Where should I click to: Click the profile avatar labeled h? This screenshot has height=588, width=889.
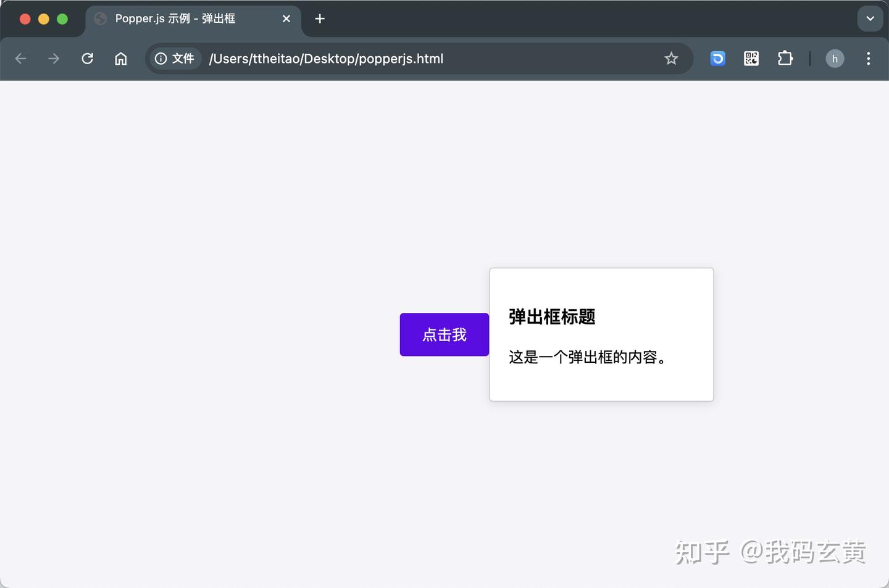[x=835, y=58]
